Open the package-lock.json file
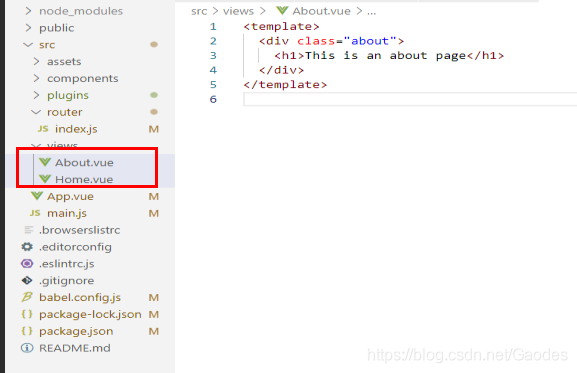The image size is (577, 373). pyautogui.click(x=90, y=315)
